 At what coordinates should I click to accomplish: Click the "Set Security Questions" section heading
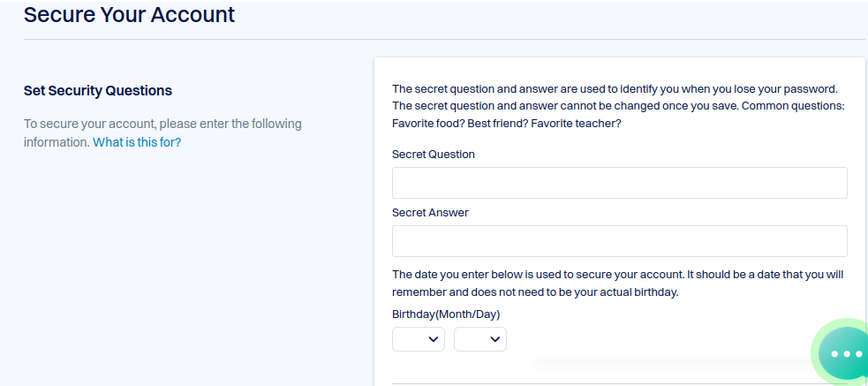tap(98, 91)
